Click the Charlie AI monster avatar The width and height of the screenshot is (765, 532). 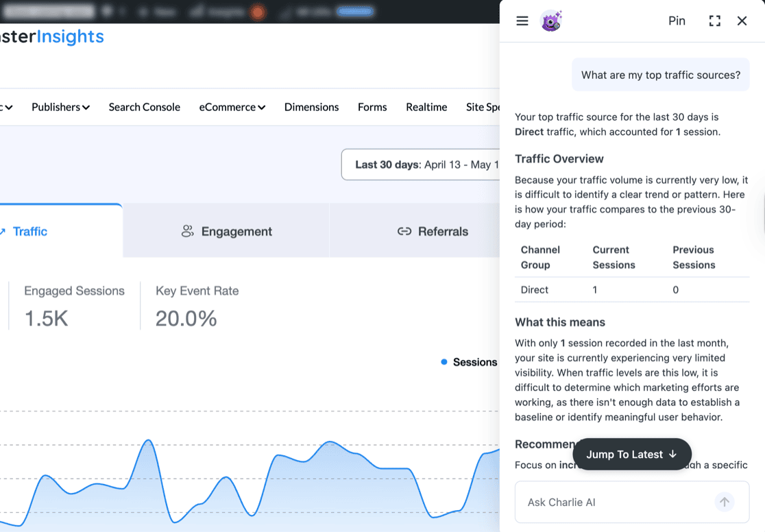[x=551, y=21]
